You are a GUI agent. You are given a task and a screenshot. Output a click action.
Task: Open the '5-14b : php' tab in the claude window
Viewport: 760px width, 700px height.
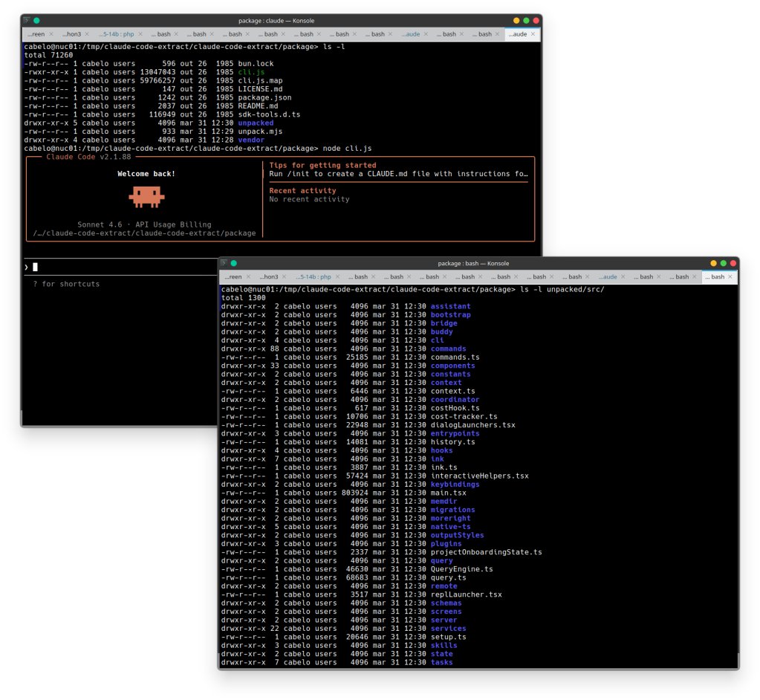coord(117,34)
